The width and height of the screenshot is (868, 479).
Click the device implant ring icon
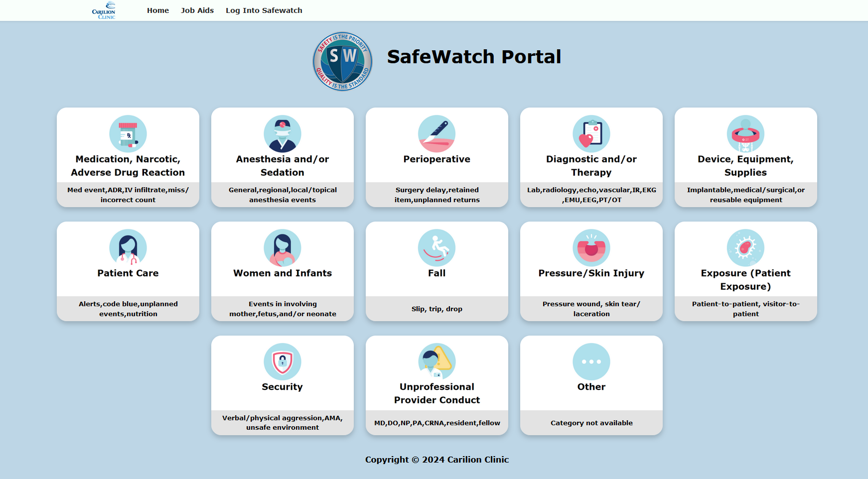tap(746, 134)
